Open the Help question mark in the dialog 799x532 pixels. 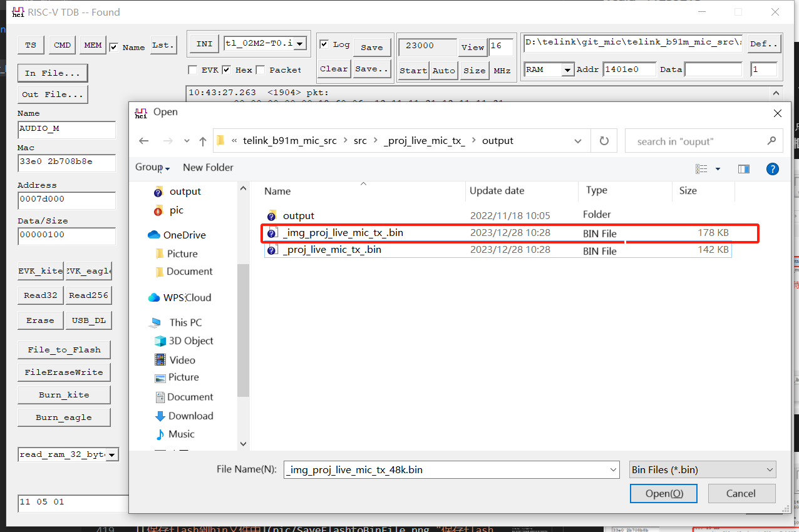pyautogui.click(x=772, y=168)
